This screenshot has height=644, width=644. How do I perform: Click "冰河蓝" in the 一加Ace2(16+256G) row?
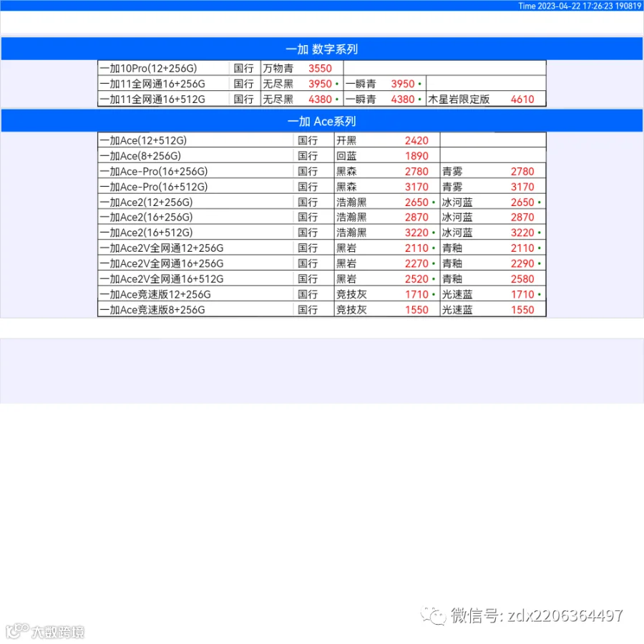click(457, 218)
